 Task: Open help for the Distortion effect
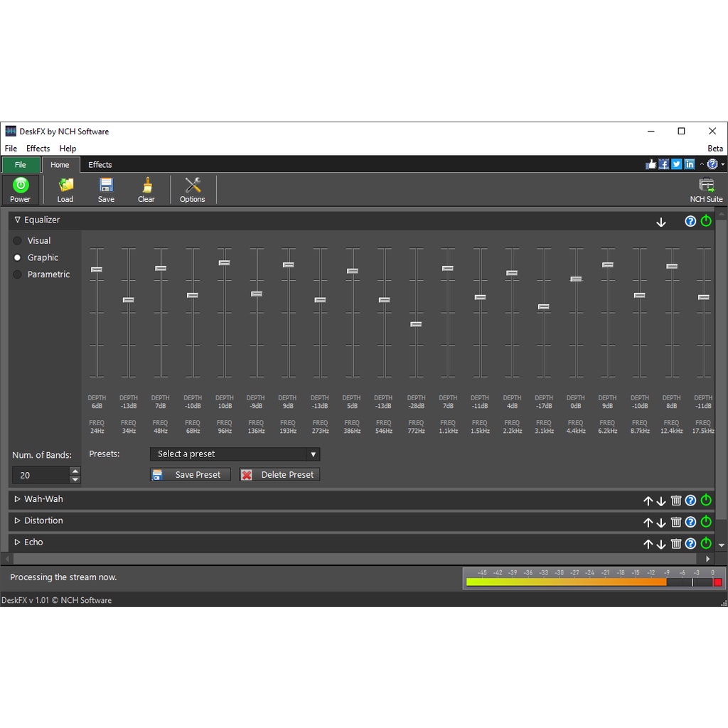coord(690,522)
